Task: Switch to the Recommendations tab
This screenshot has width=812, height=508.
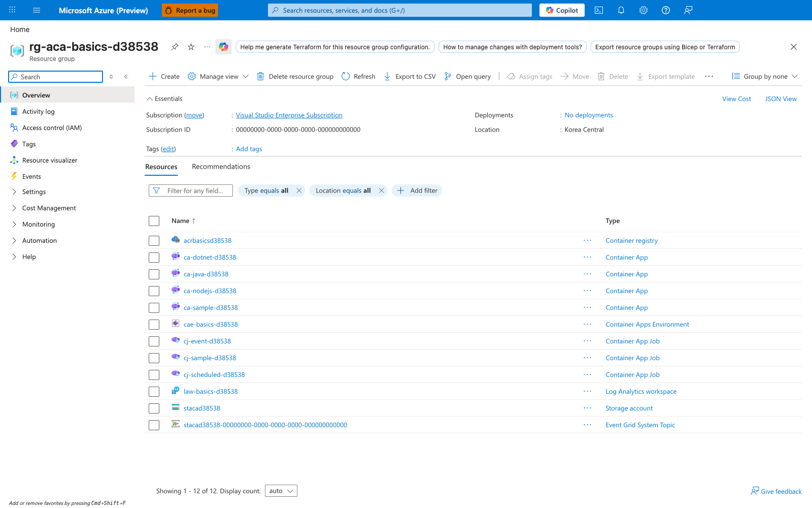Action: 221,167
